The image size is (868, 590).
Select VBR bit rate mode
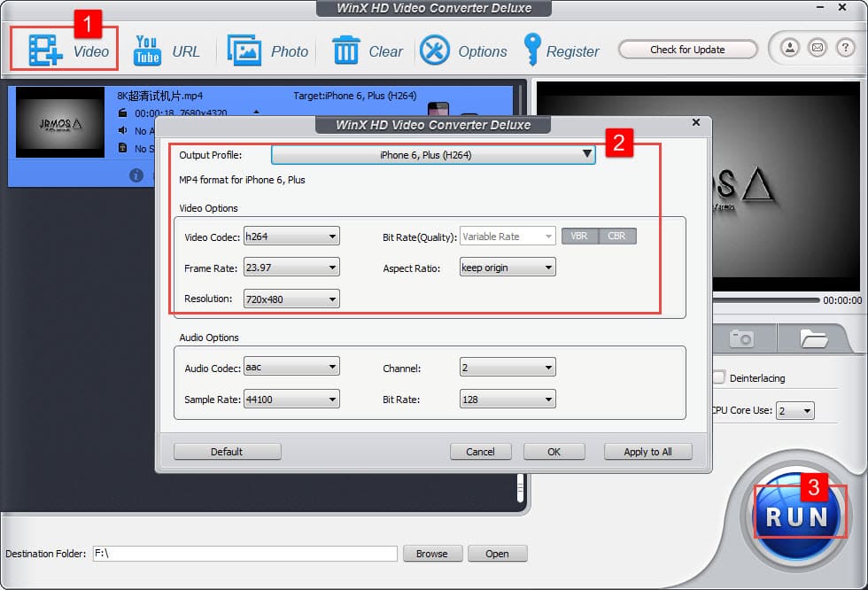click(579, 237)
